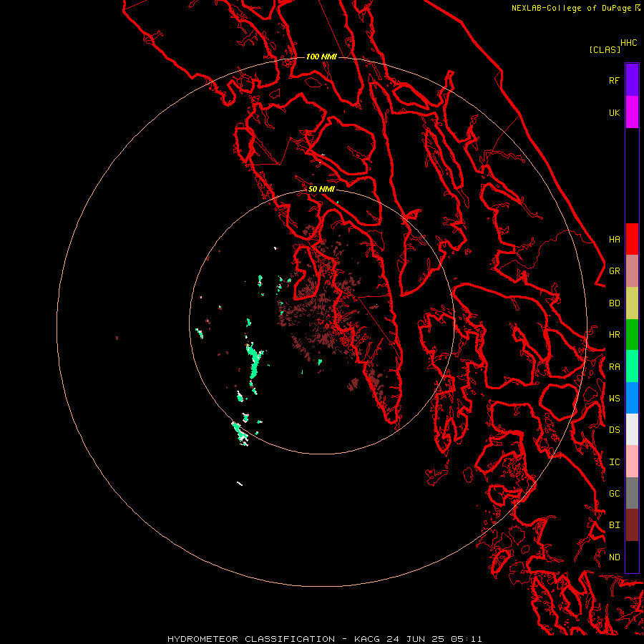Click the BD legend label
The width and height of the screenshot is (644, 644).
pyautogui.click(x=614, y=303)
